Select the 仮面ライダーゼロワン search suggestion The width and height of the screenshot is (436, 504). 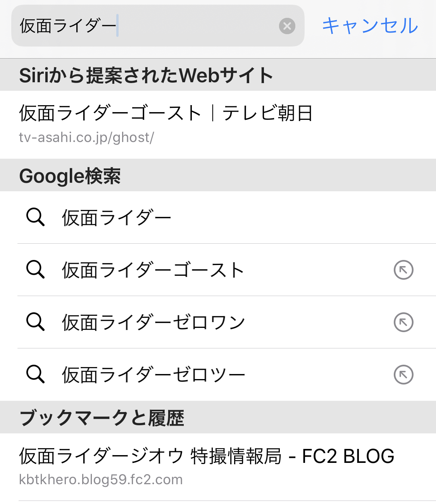(153, 322)
